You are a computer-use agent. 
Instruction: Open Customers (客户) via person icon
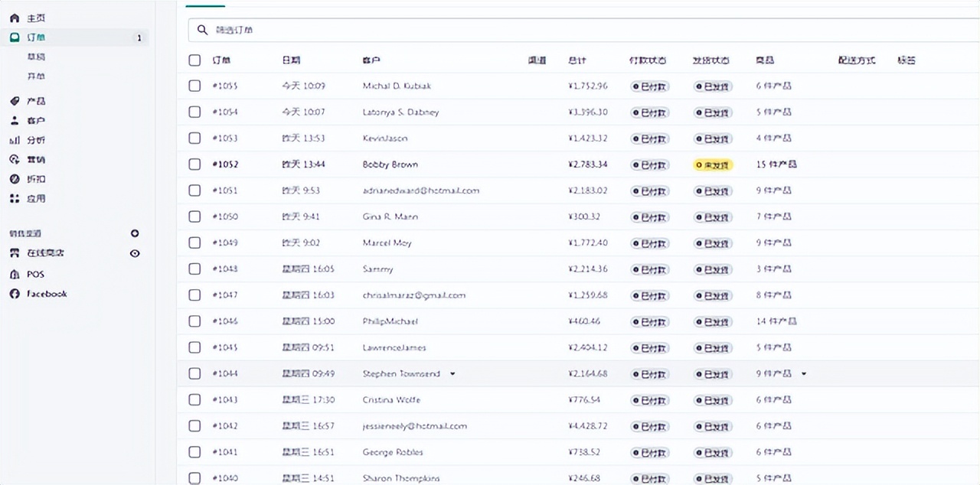[15, 121]
